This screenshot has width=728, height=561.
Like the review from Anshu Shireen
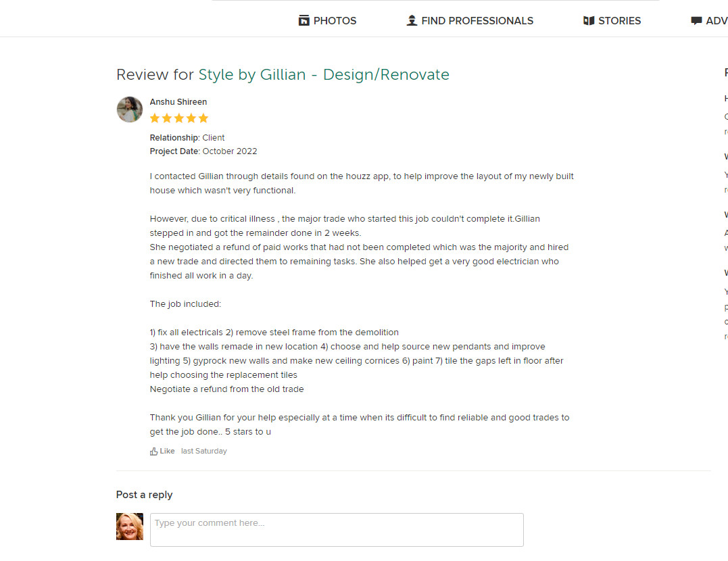click(x=162, y=451)
